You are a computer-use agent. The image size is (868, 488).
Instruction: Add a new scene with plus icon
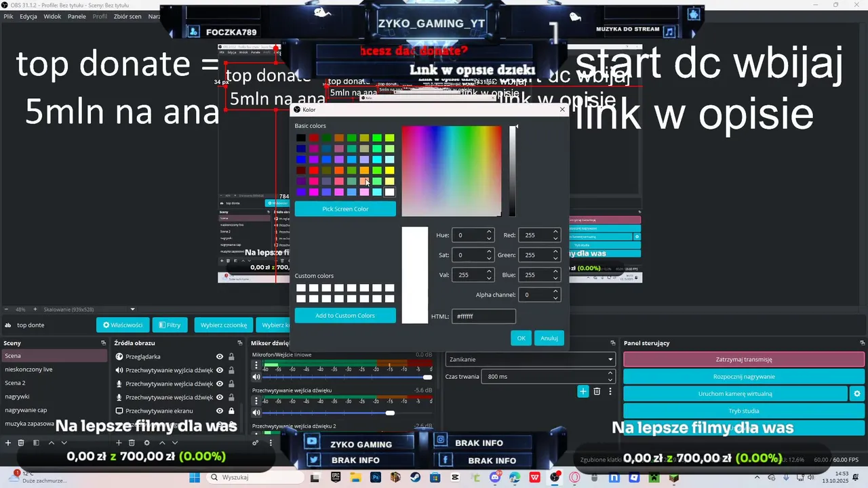pos(8,443)
